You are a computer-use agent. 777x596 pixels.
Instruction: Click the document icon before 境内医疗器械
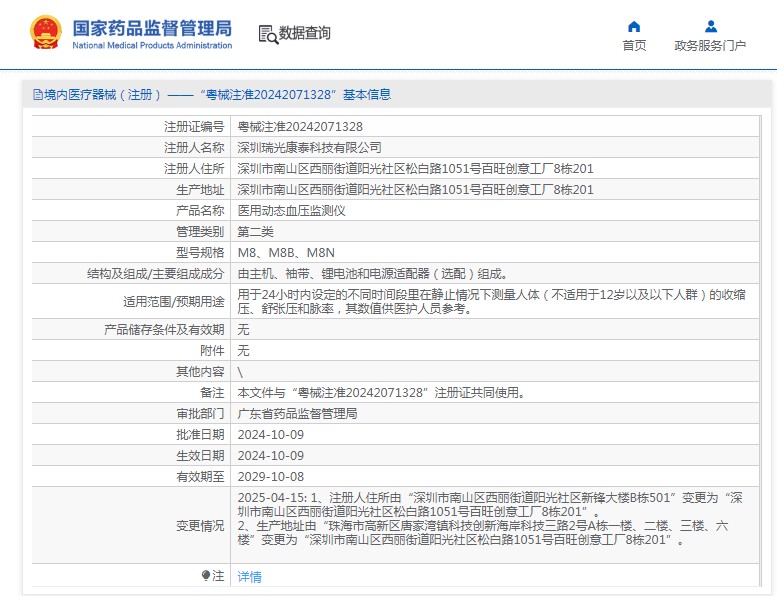pos(37,95)
